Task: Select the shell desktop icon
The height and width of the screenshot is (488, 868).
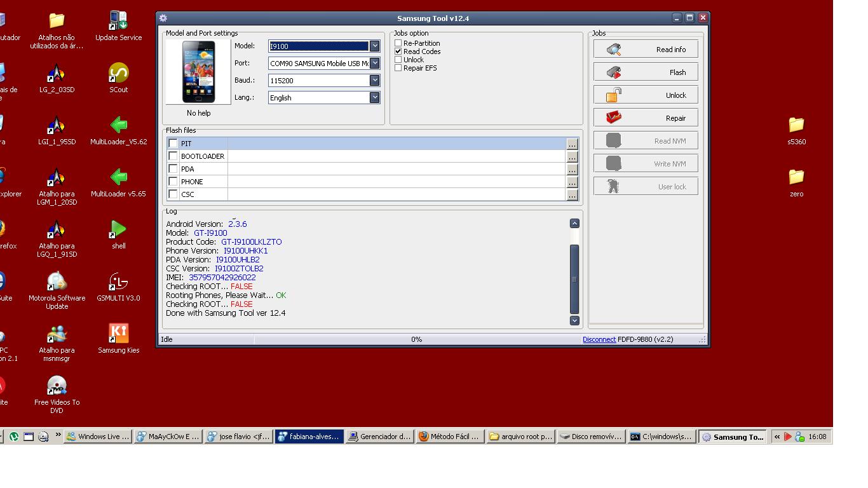Action: point(118,234)
